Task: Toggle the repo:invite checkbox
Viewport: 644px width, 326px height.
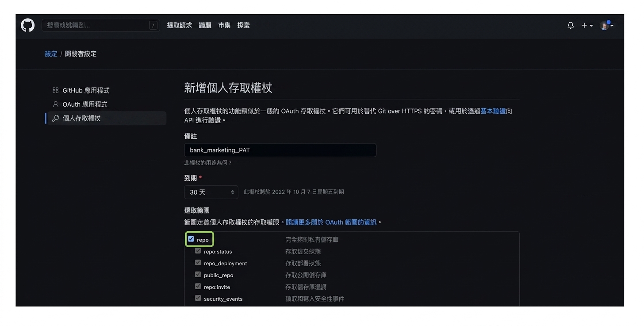Action: click(198, 287)
